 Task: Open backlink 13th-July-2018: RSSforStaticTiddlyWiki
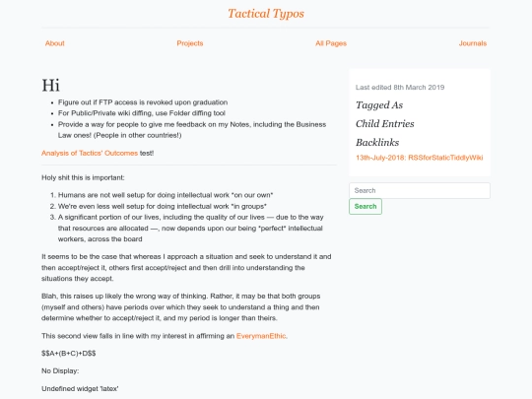pos(420,158)
